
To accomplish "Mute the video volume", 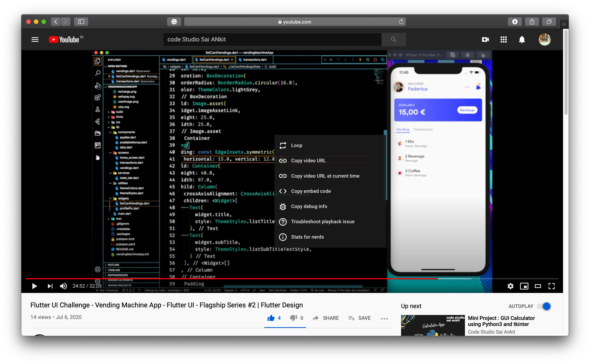I will coord(63,286).
